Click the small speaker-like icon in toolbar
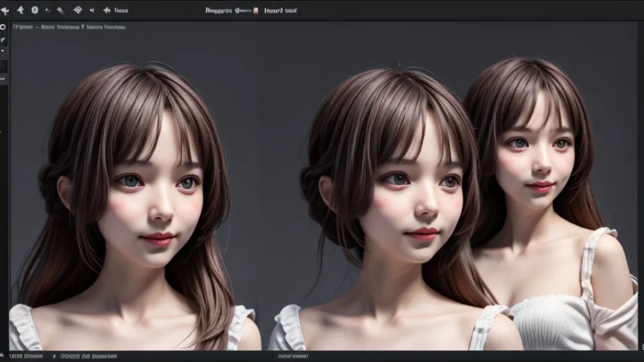644x362 pixels. pyautogui.click(x=91, y=10)
